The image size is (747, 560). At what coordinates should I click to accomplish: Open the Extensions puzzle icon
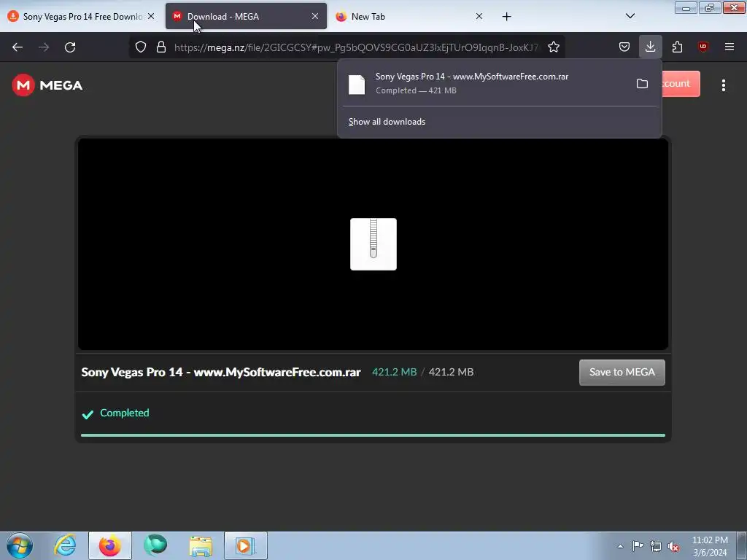677,47
